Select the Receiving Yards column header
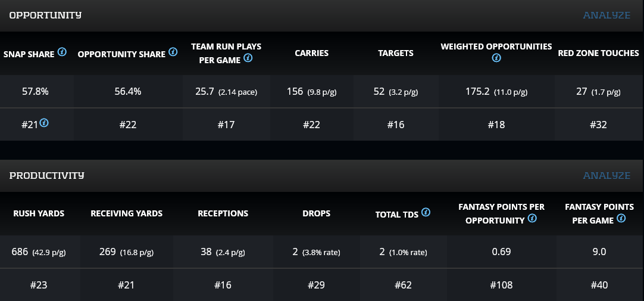 pos(126,213)
